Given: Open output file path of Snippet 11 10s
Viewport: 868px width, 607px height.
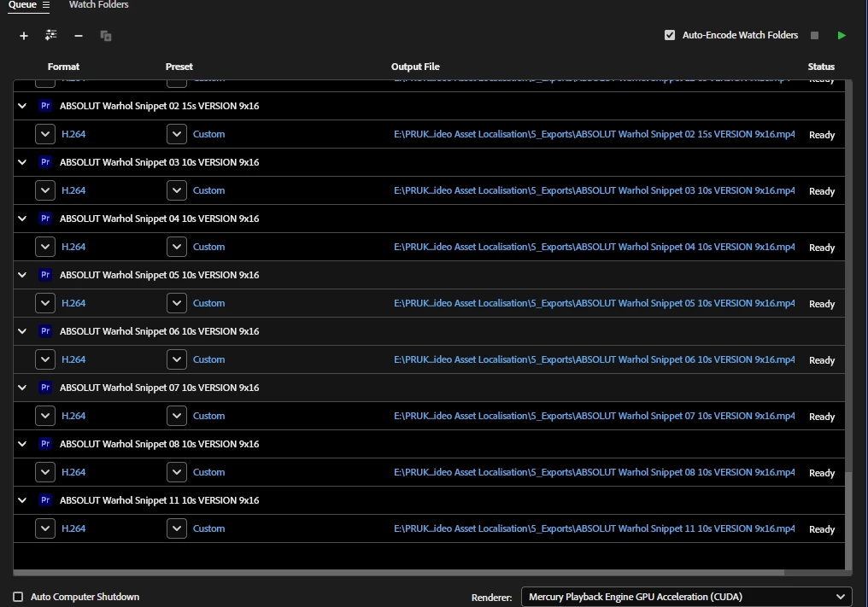Looking at the screenshot, I should [594, 528].
